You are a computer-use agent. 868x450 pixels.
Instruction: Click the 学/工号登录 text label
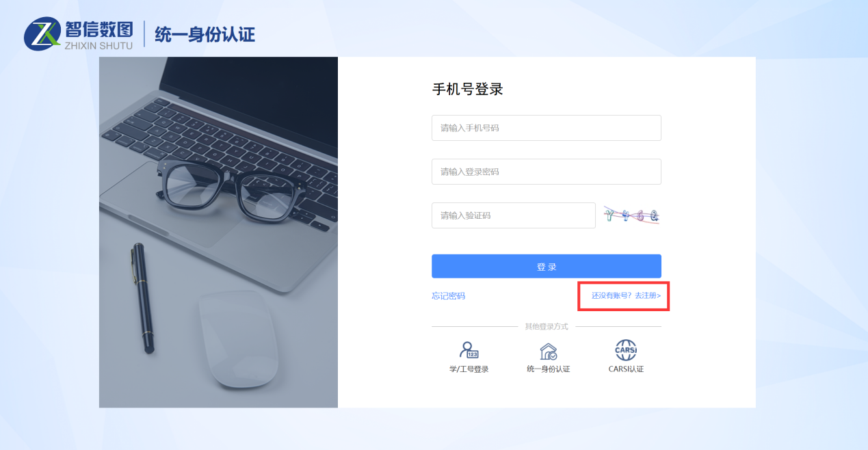(469, 369)
